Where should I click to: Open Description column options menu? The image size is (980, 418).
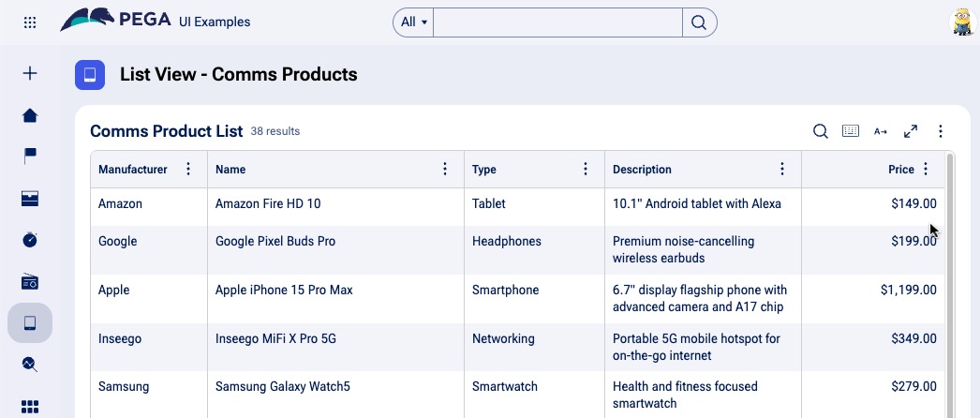click(782, 170)
